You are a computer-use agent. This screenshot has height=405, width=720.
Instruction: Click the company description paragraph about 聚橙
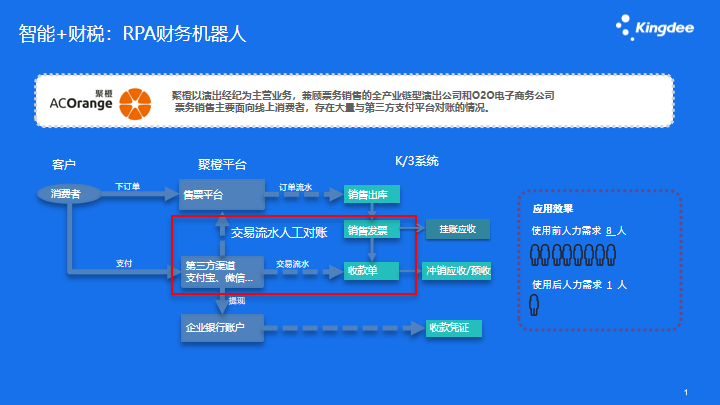pos(363,101)
